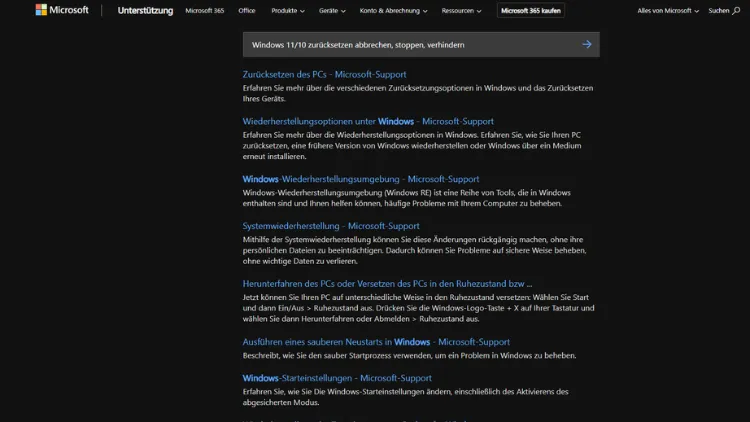Click description 'Erfahren Sie mehr über die verschiedenen'
The height and width of the screenshot is (422, 750).
pos(418,93)
